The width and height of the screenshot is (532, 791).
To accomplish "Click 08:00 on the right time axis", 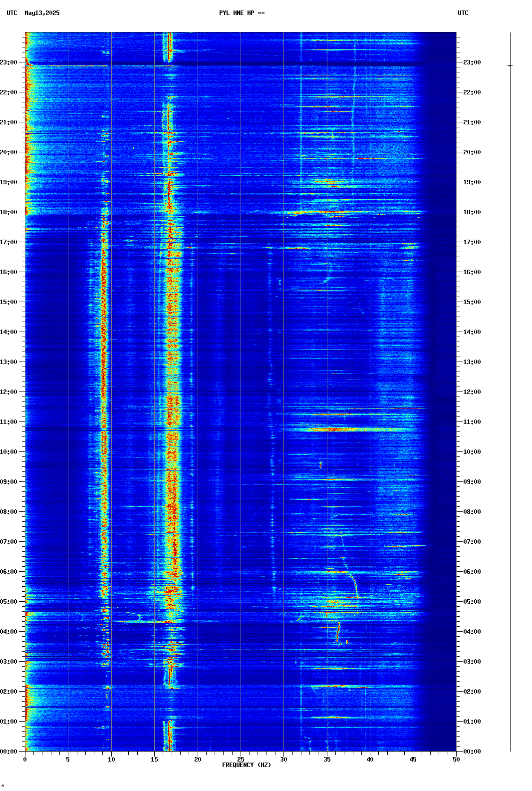I will point(472,512).
